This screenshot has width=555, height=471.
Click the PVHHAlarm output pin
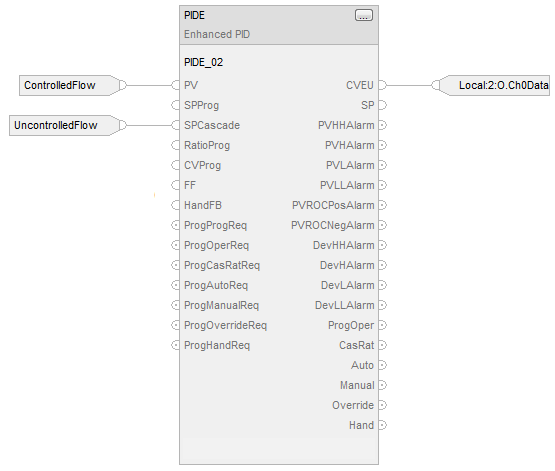(383, 125)
